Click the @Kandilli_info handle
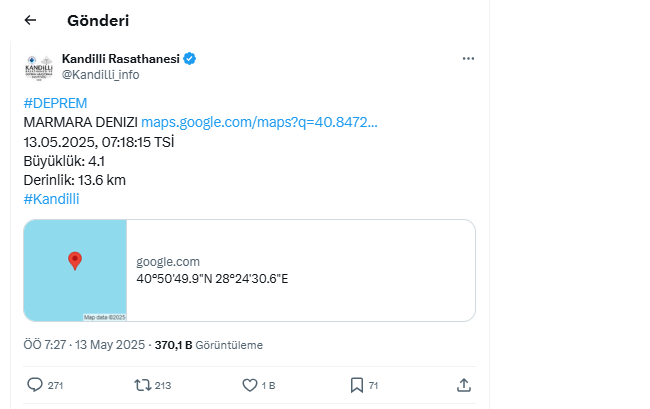 (100, 74)
